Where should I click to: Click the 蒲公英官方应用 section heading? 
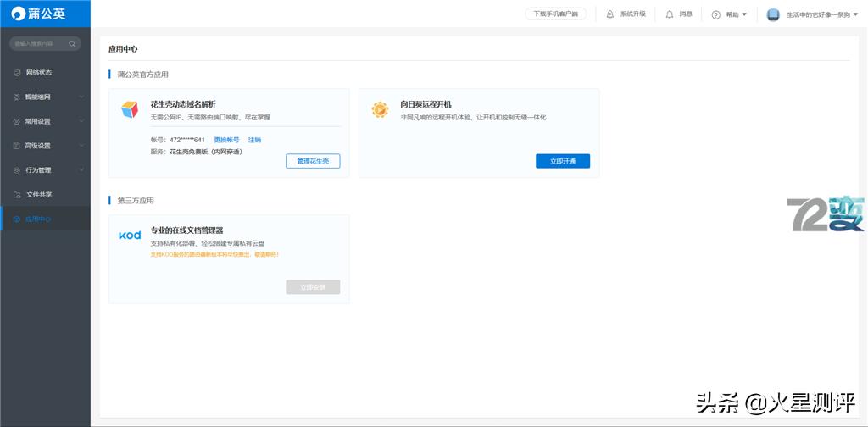[142, 75]
